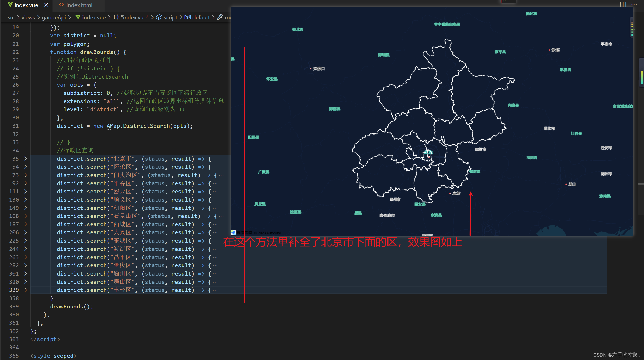Click the 张家口 city label on map
Image resolution: width=644 pixels, height=360 pixels.
318,69
